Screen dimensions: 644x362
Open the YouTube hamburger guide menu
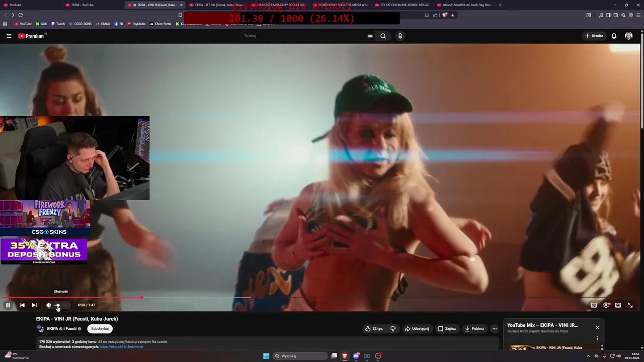click(9, 36)
